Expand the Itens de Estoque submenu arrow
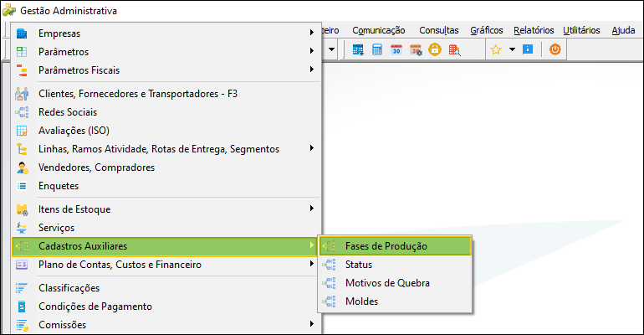The width and height of the screenshot is (644, 335). 312,208
